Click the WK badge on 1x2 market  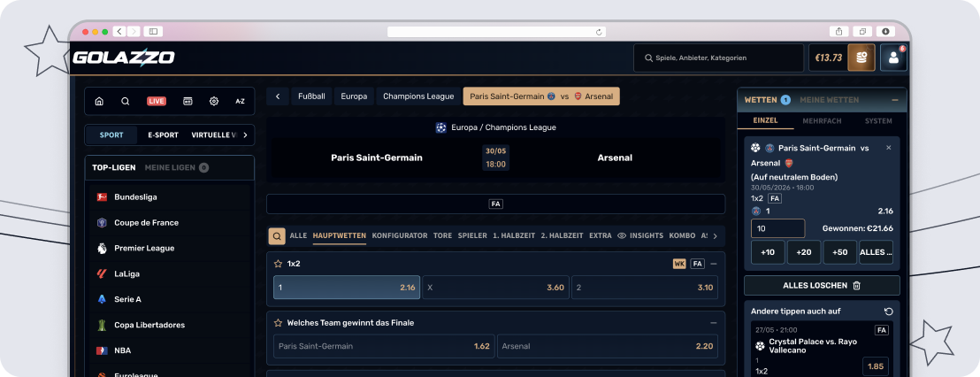point(679,264)
